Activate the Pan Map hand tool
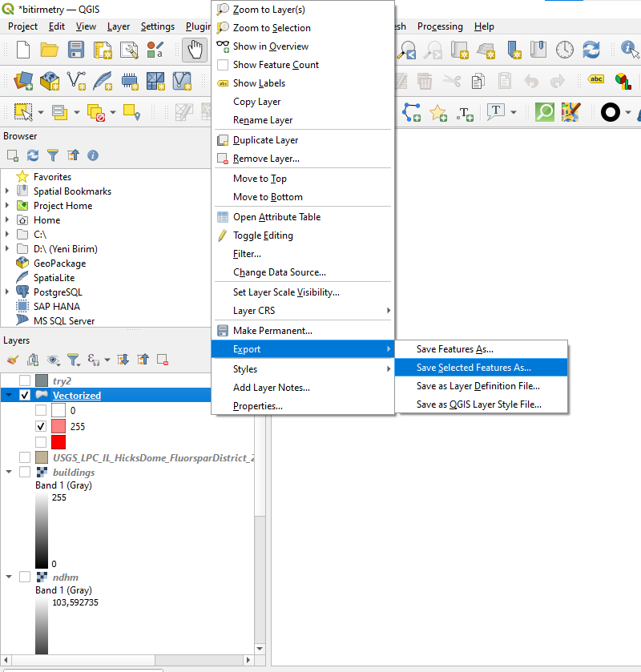The width and height of the screenshot is (641, 672). [x=195, y=50]
